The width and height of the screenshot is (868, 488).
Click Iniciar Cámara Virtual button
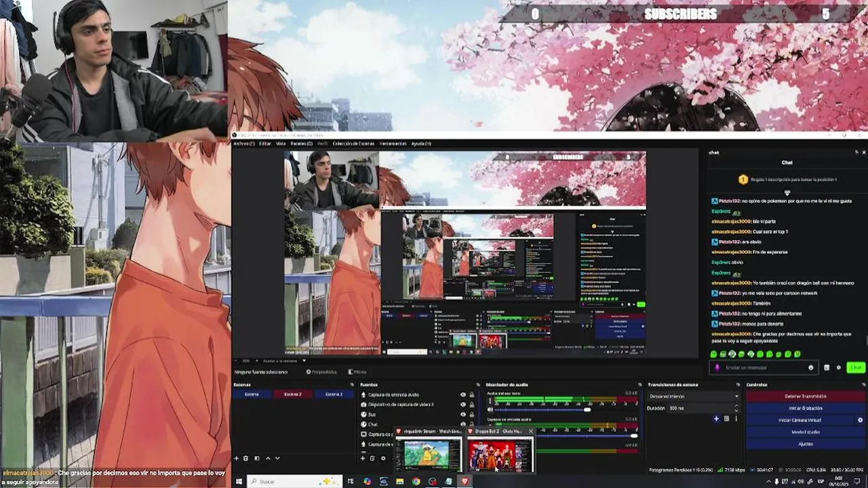click(x=800, y=420)
